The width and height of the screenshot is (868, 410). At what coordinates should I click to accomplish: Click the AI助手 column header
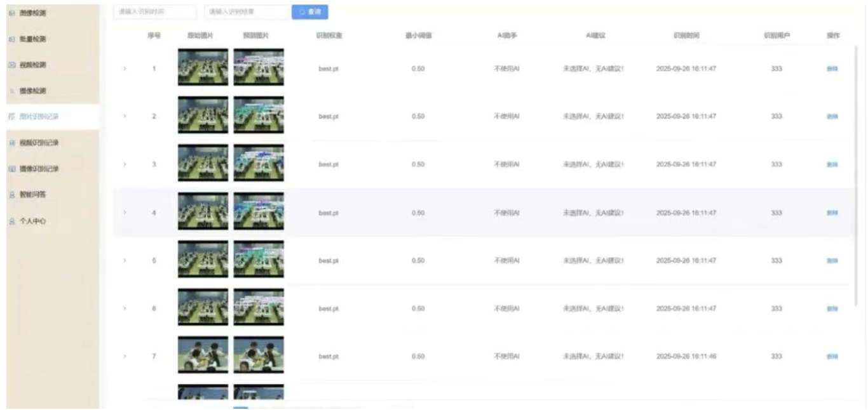coord(507,36)
